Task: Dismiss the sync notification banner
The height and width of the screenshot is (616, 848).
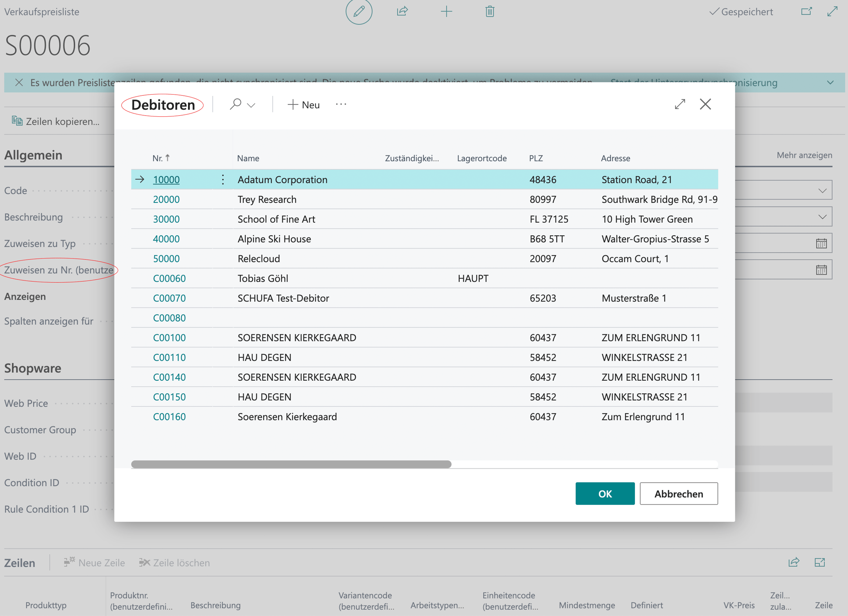Action: [x=19, y=82]
